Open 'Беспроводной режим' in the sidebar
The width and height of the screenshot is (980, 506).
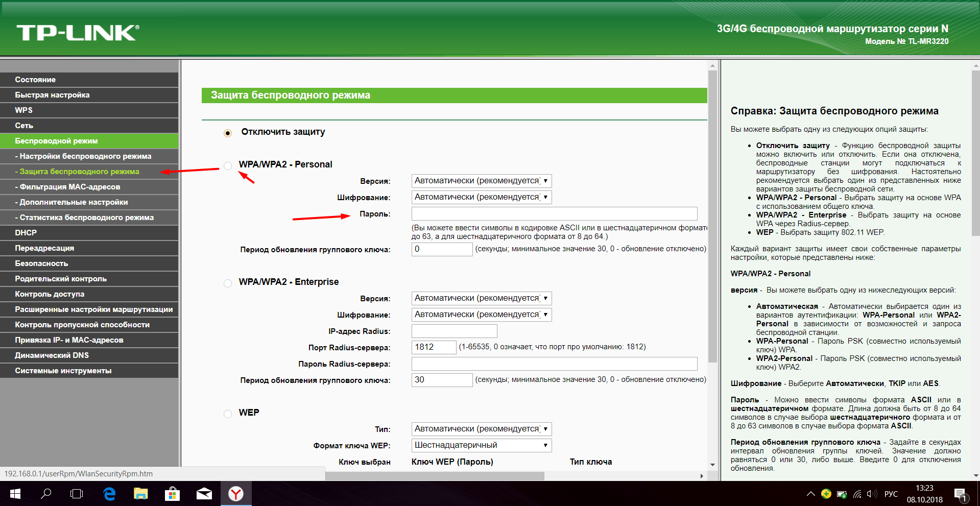[x=89, y=141]
